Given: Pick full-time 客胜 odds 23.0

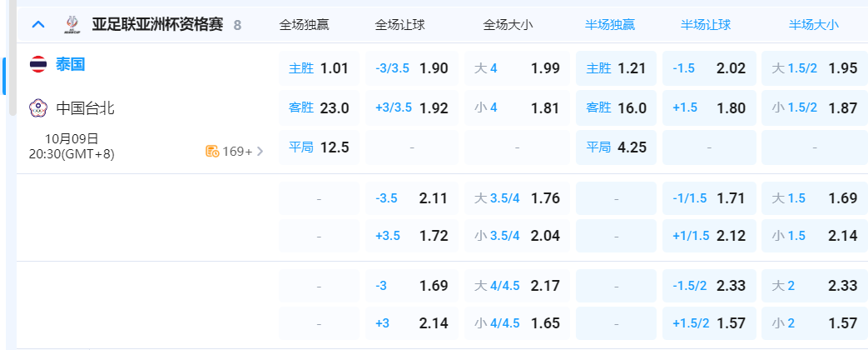Looking at the screenshot, I should coord(319,107).
